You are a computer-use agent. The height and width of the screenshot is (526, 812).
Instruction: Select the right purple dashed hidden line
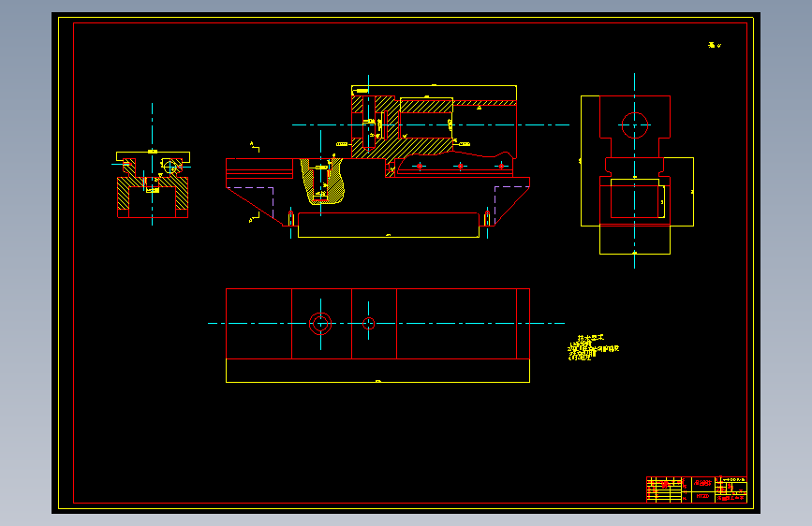click(x=511, y=204)
